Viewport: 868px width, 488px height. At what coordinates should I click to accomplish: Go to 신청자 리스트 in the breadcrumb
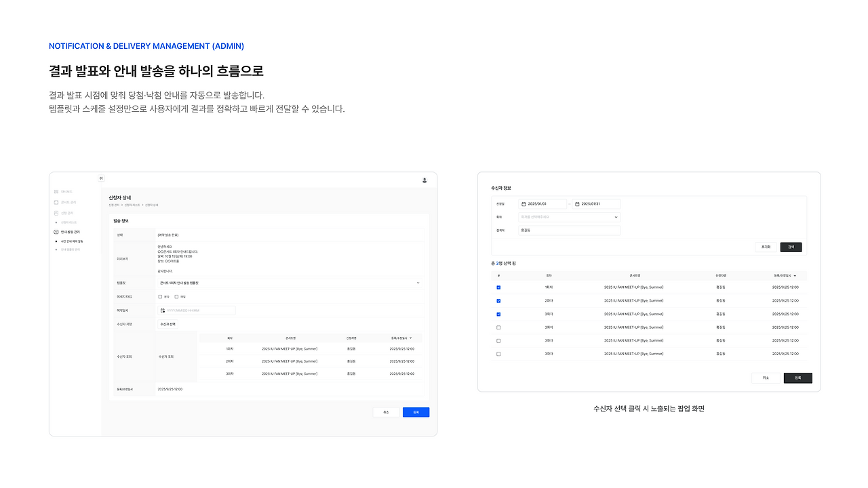132,205
